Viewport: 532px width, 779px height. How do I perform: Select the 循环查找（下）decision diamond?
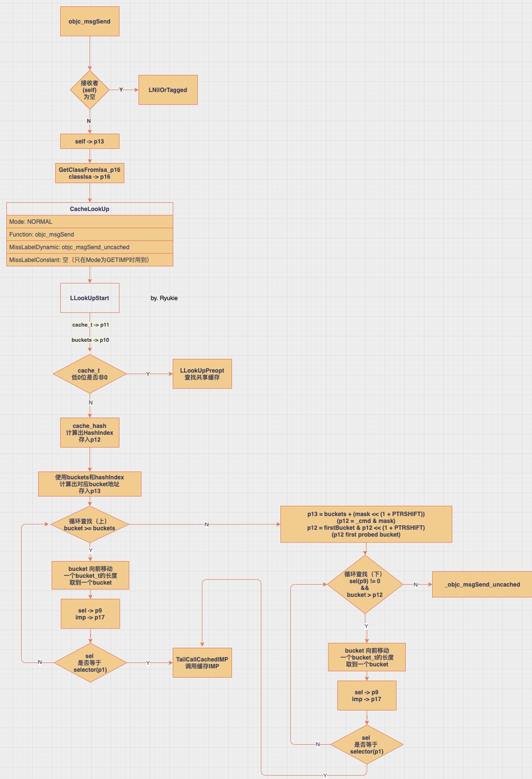coord(365,585)
